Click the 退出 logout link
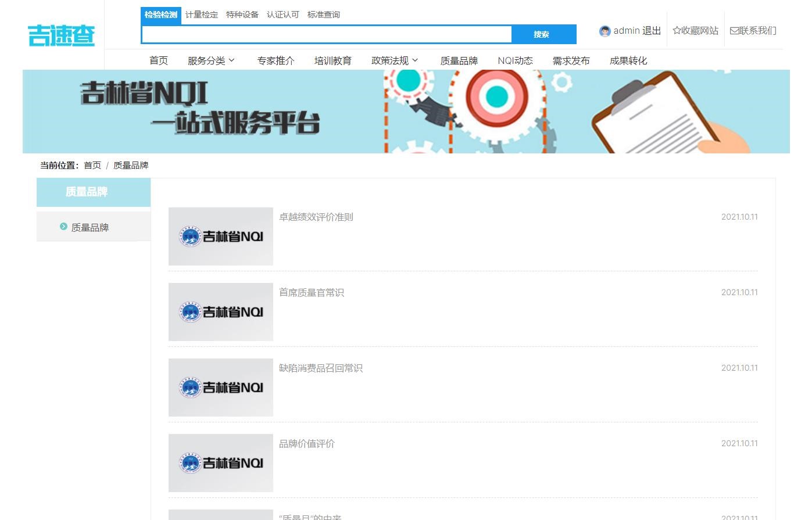The height and width of the screenshot is (520, 812). click(652, 31)
